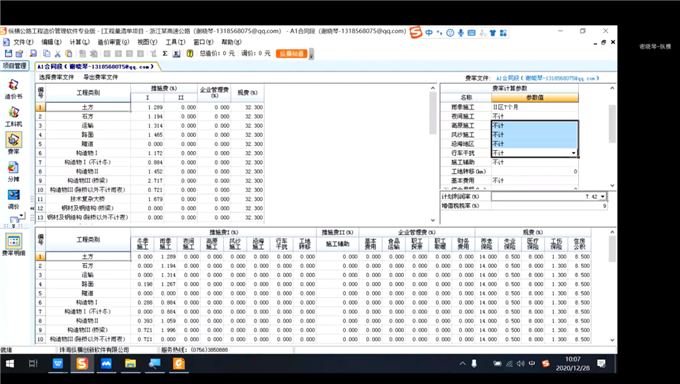Click orange 纵横知道 button

(291, 53)
